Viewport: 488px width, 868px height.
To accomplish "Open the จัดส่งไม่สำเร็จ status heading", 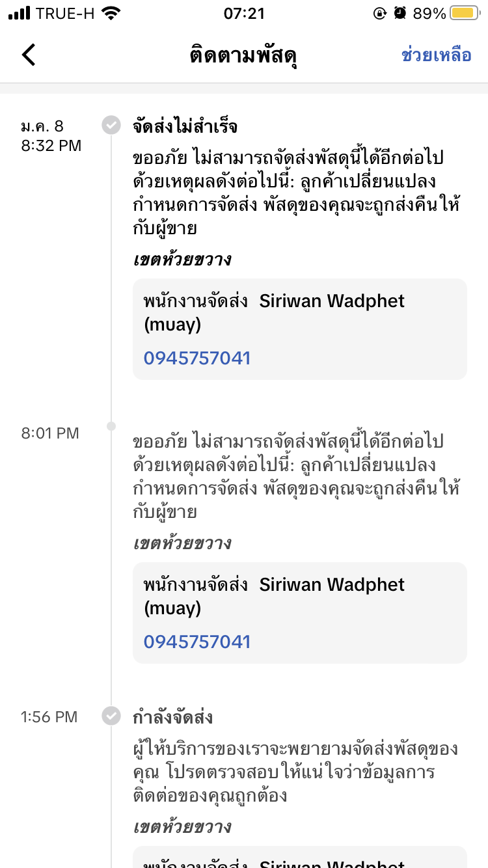I will (185, 126).
